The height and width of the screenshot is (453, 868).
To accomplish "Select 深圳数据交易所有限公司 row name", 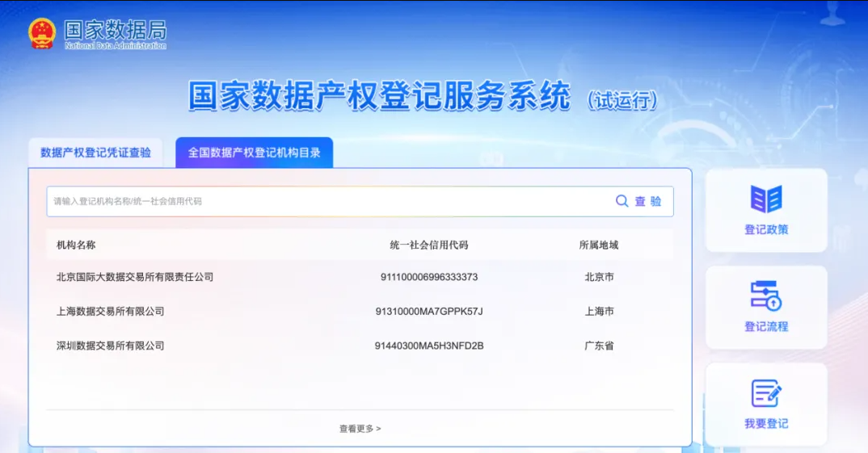I will [110, 346].
